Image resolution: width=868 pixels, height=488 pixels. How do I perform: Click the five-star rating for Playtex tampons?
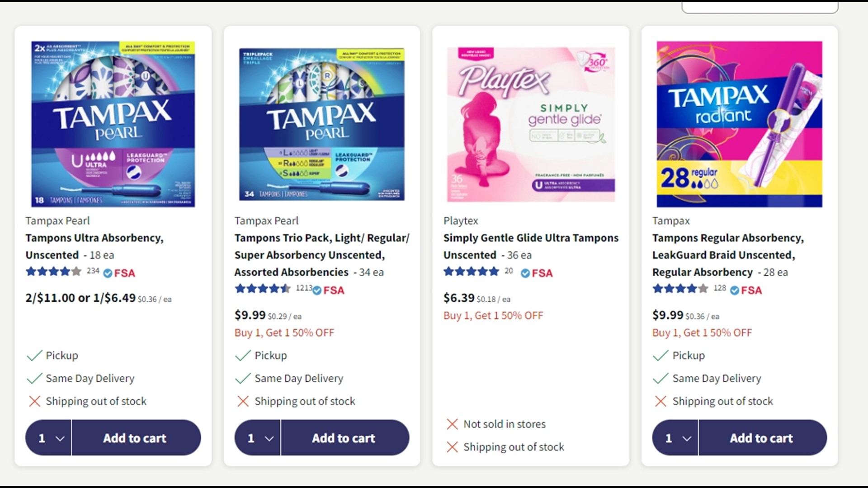pyautogui.click(x=471, y=272)
